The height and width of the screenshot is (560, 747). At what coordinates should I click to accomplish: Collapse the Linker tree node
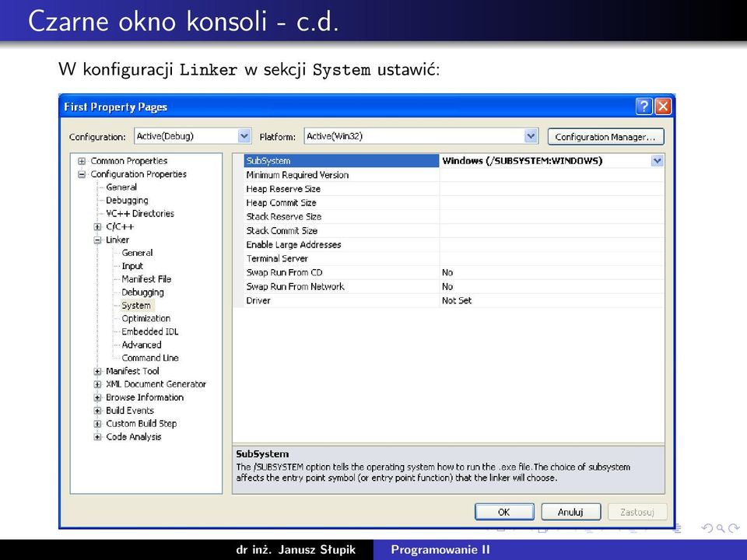coord(97,240)
